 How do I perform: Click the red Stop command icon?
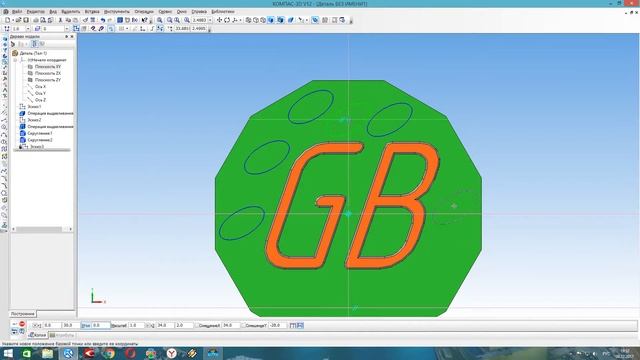pyautogui.click(x=22, y=324)
